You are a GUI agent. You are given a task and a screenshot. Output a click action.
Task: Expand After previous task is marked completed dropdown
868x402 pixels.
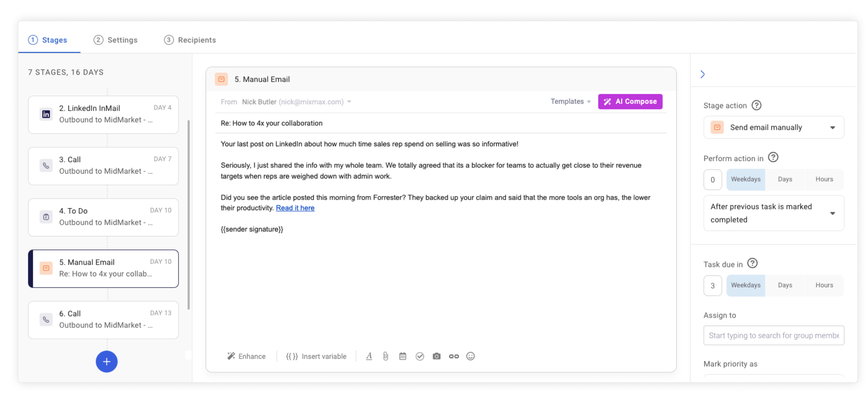(773, 213)
